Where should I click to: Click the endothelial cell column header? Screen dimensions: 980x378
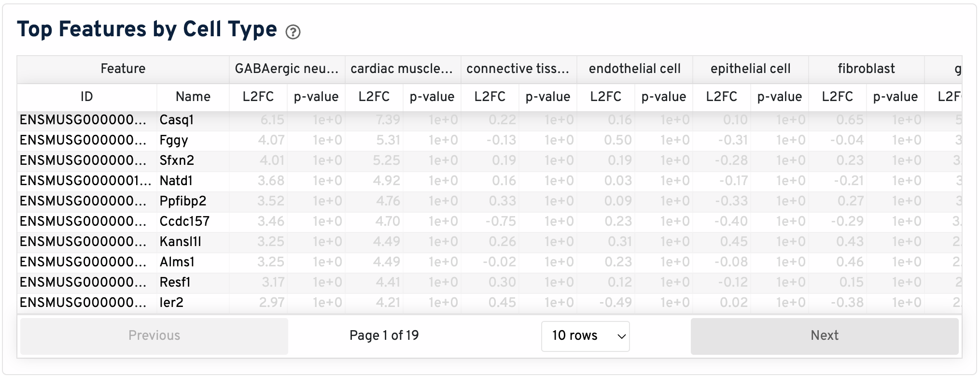[x=634, y=69]
